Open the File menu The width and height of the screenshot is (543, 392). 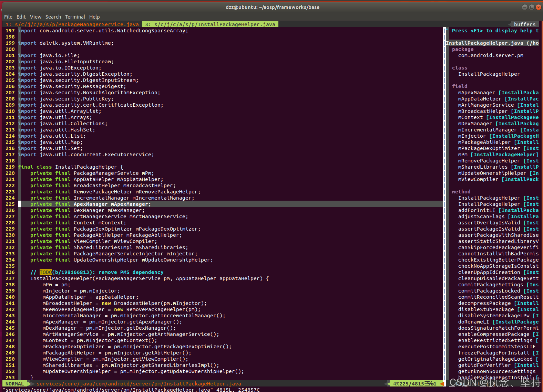[8, 17]
